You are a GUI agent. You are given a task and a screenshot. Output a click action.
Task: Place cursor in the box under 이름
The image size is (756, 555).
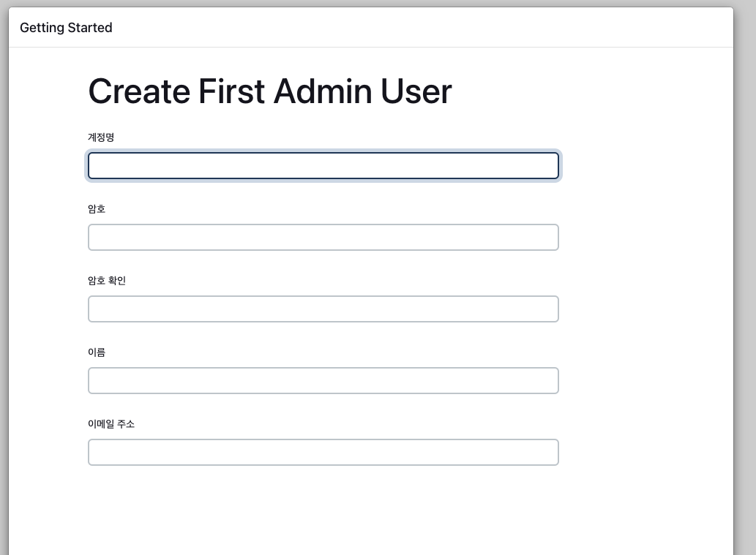pyautogui.click(x=323, y=381)
